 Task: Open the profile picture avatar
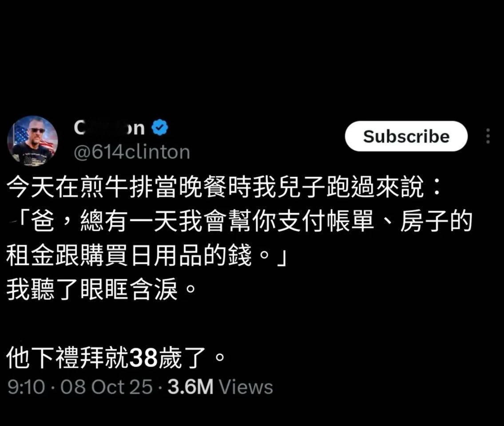point(32,141)
